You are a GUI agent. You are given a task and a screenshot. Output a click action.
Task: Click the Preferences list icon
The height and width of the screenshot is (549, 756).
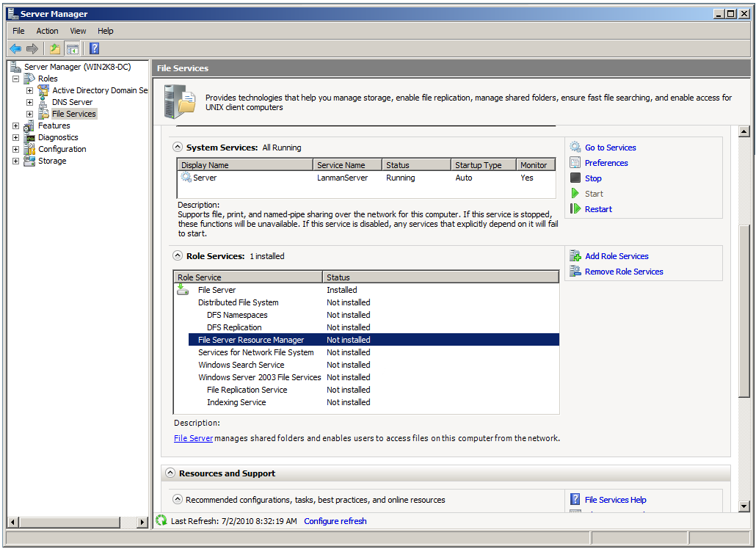(x=575, y=162)
